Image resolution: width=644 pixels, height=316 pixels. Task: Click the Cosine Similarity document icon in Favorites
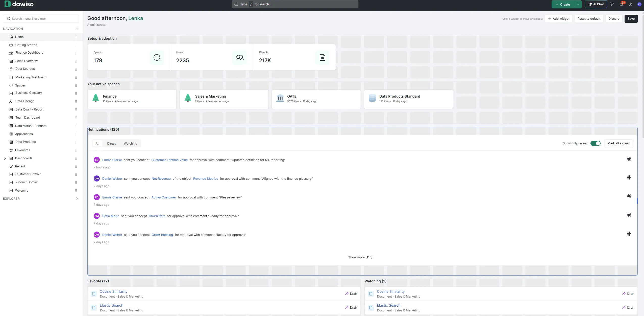[x=94, y=294]
